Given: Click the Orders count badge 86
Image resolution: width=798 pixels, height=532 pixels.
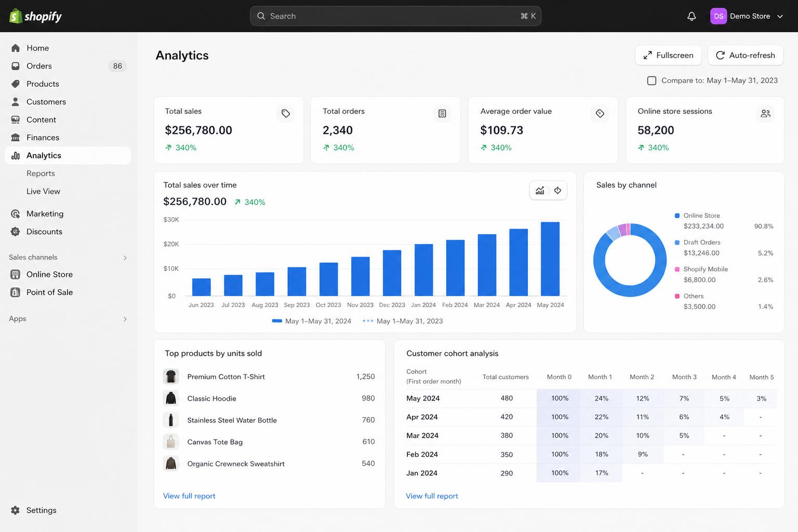Looking at the screenshot, I should click(117, 66).
